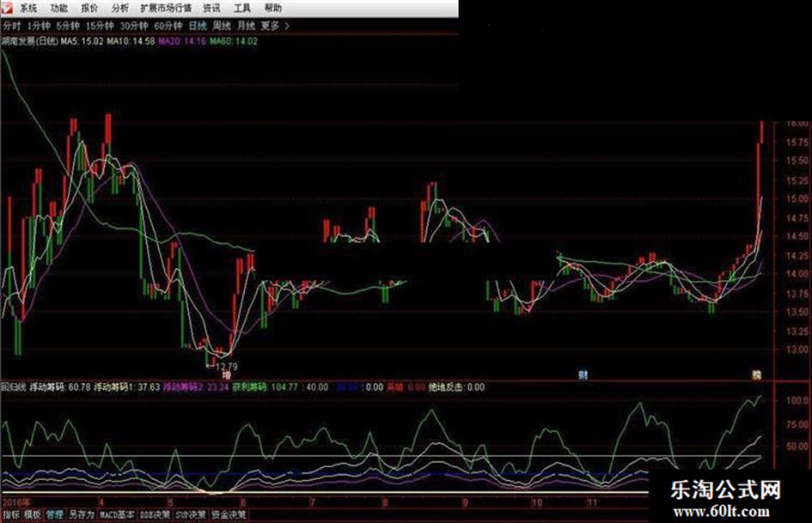This screenshot has width=812, height=523.
Task: Click the MA10: 14.58 indicator label
Action: point(131,41)
